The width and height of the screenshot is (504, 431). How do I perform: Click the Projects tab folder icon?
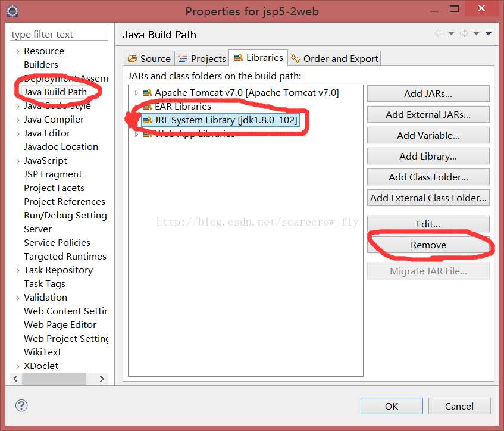[183, 58]
